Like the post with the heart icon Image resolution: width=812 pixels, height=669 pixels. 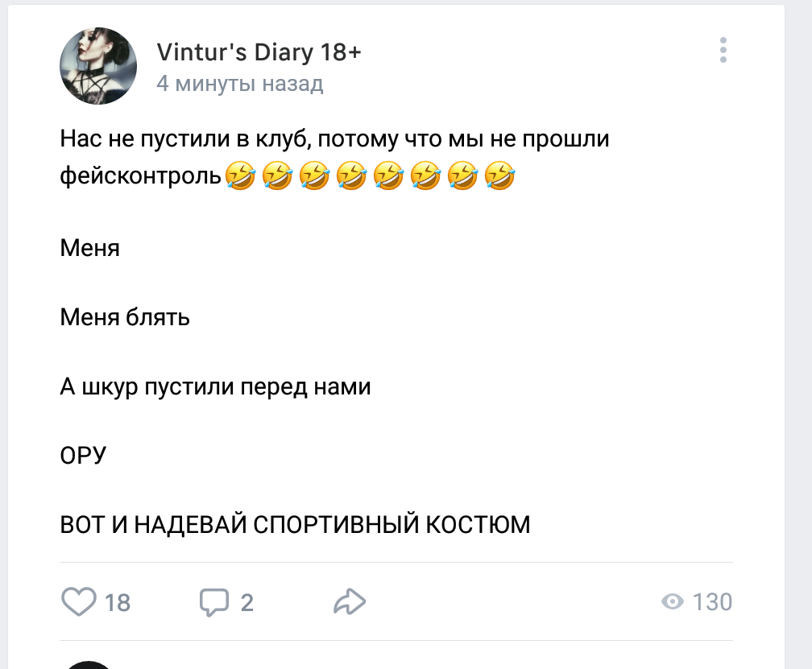pos(79,601)
